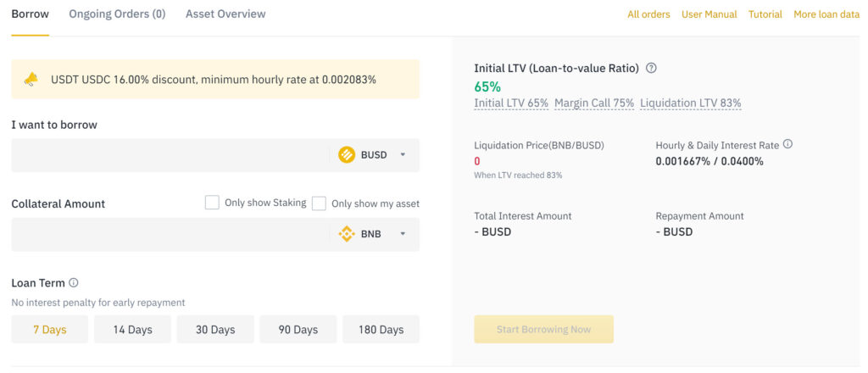Open the BUSD borrow currency dropdown
The width and height of the screenshot is (868, 373).
[403, 155]
